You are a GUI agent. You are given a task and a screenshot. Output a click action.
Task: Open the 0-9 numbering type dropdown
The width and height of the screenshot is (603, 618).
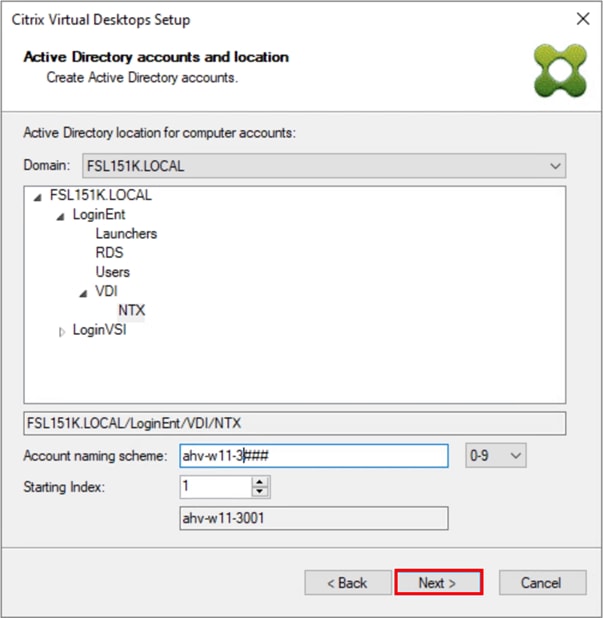(495, 456)
